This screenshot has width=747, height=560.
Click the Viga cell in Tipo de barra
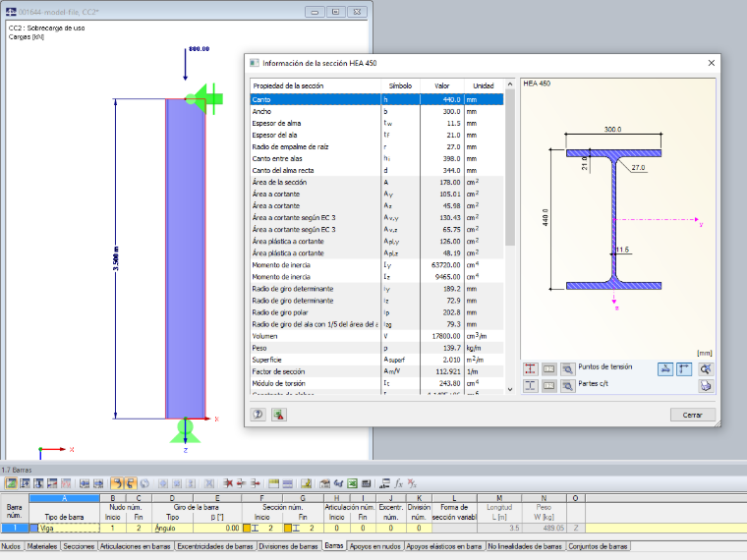click(69, 529)
